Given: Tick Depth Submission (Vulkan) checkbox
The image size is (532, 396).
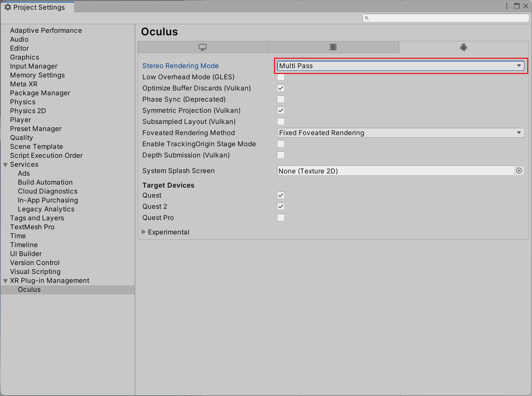Looking at the screenshot, I should pyautogui.click(x=281, y=155).
